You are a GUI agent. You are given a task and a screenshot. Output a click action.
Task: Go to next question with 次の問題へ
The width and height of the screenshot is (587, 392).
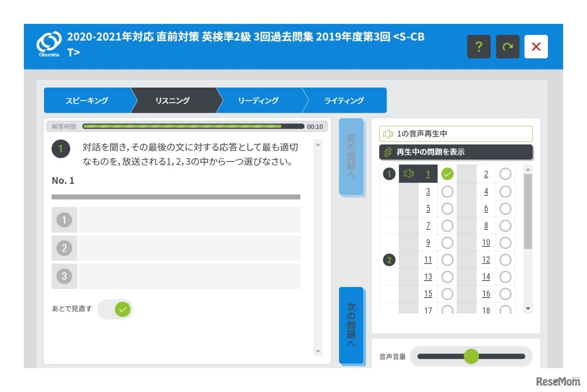click(x=351, y=325)
